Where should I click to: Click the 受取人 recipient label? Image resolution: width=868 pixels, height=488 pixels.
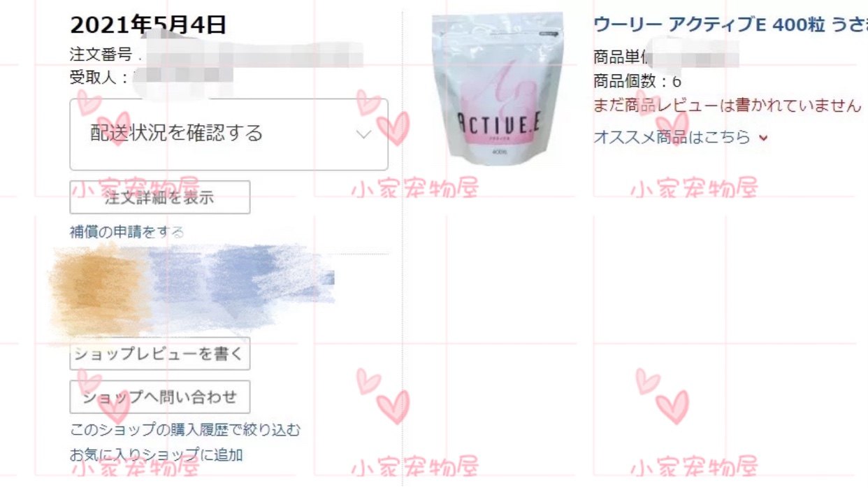point(96,77)
